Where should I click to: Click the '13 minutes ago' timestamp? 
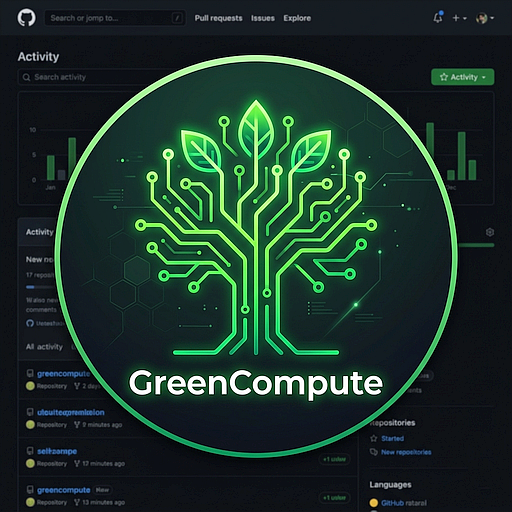103,502
